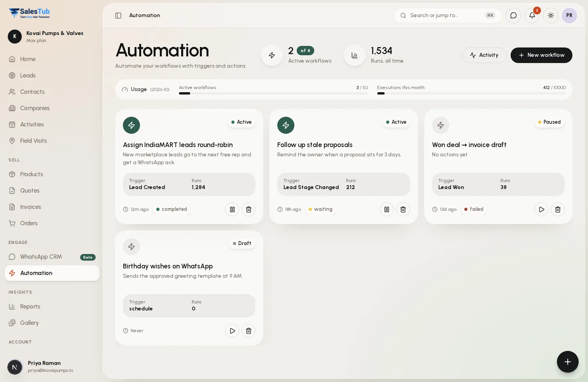The image size is (588, 382).
Task: Pause the Follow up stale proposals workflow
Action: tap(387, 209)
